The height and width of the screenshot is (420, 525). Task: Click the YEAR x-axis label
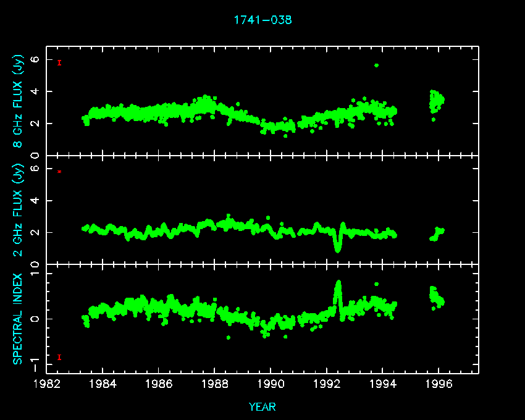pyautogui.click(x=262, y=407)
